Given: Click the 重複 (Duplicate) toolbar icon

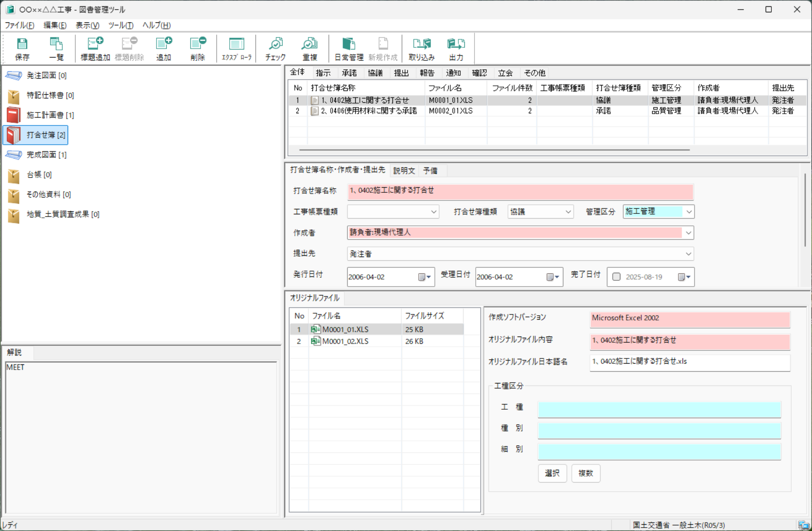Looking at the screenshot, I should click(x=309, y=48).
